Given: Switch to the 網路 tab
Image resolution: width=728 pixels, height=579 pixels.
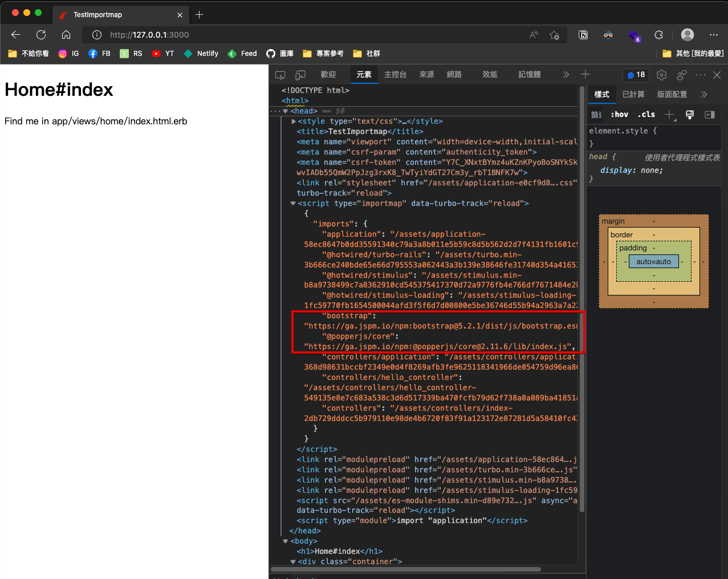Looking at the screenshot, I should tap(454, 75).
